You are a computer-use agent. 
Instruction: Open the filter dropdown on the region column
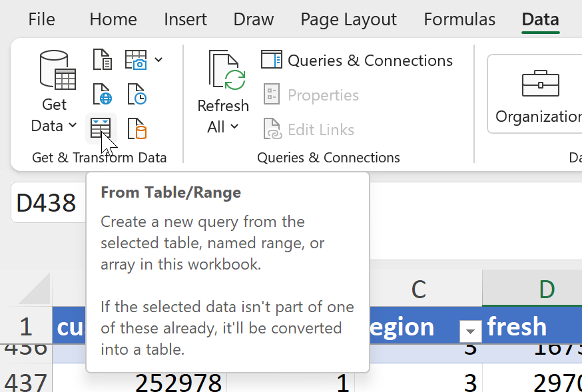click(471, 330)
